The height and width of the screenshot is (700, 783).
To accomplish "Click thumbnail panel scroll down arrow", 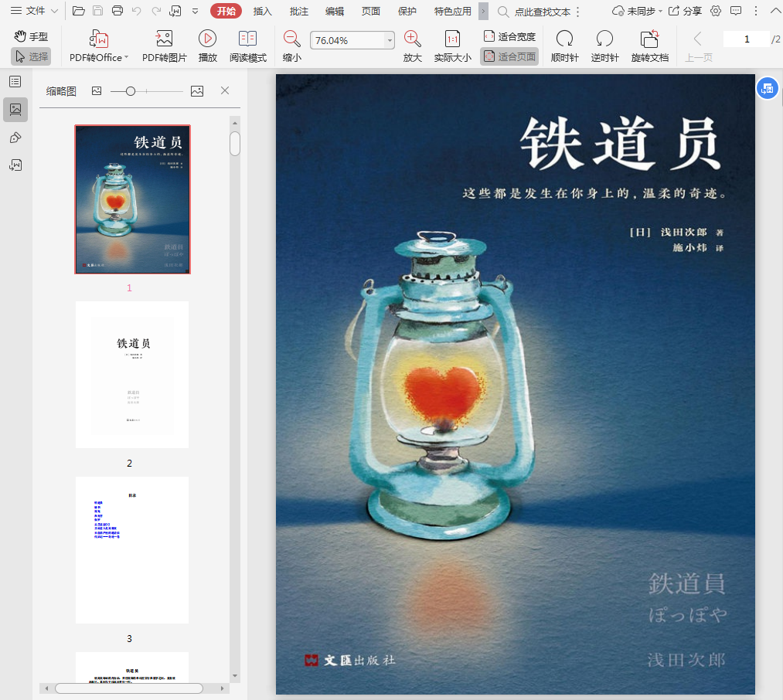I will coord(235,676).
